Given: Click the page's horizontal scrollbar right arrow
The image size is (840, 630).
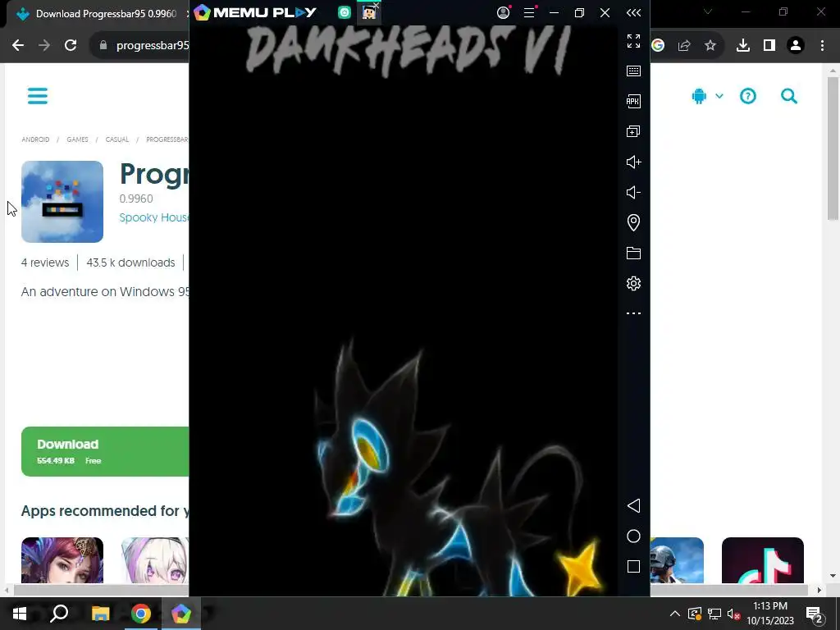Looking at the screenshot, I should point(819,590).
